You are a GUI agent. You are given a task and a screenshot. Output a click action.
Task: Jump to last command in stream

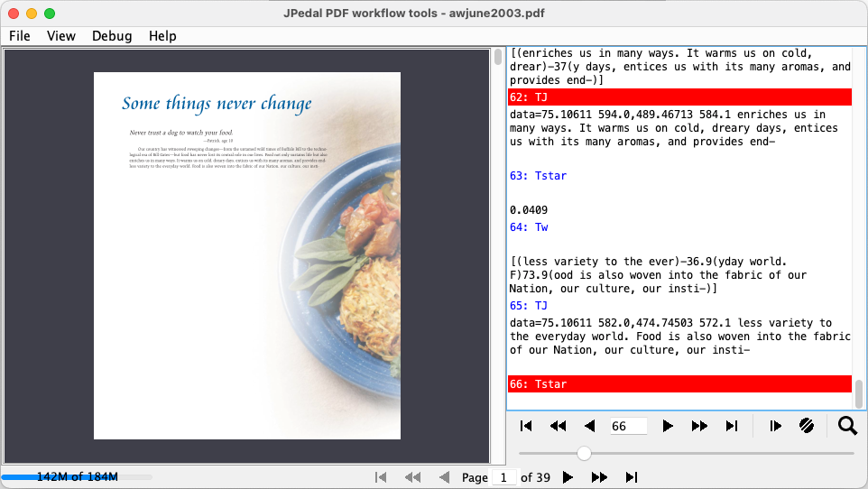tap(732, 426)
